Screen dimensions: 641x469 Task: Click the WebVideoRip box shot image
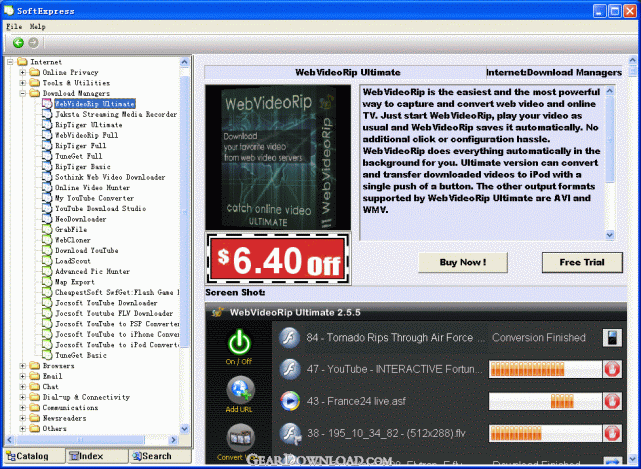coord(278,157)
